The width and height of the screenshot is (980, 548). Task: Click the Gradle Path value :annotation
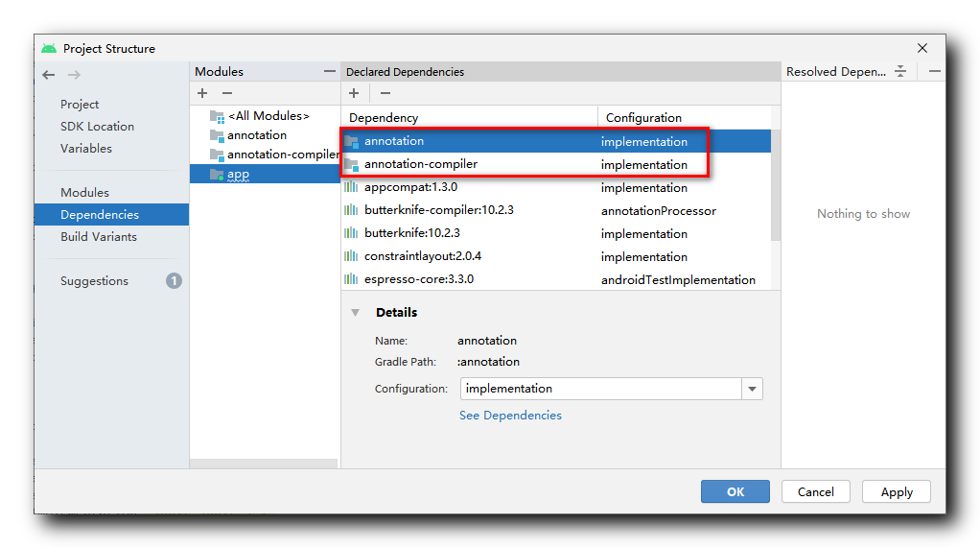click(489, 362)
